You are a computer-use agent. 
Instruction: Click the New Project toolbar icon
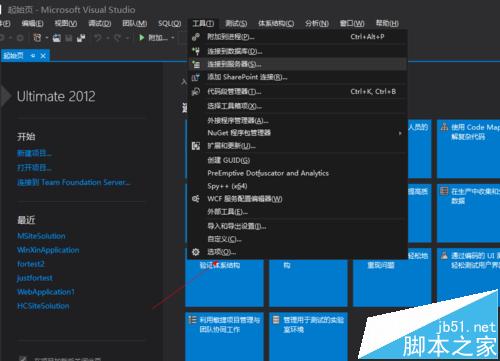point(37,38)
